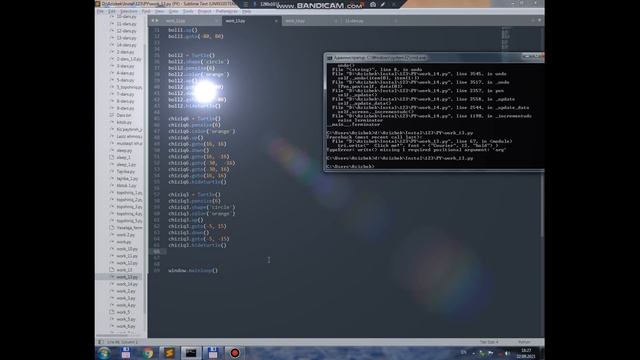Open 12-dars.py in the sidebar

[126, 31]
